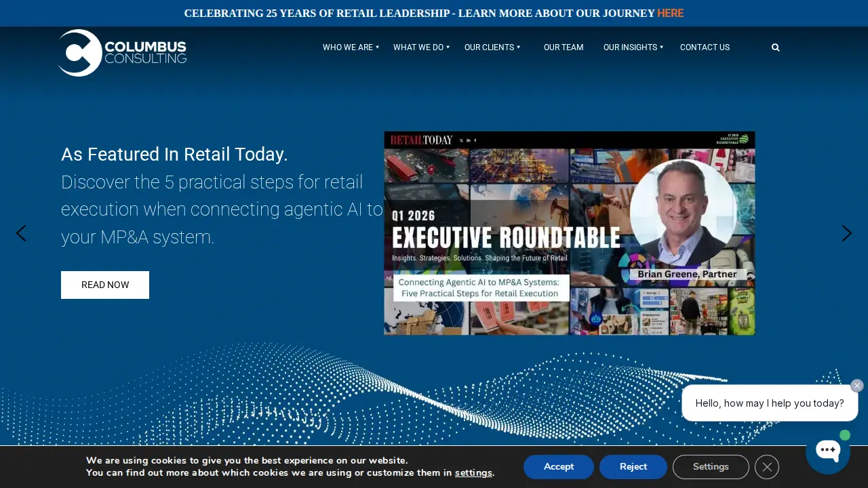Open the Contact Us page
Screen dimensions: 868x488
[x=705, y=47]
